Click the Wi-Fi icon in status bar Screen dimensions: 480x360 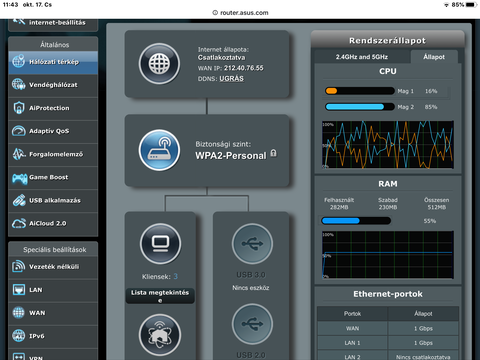(x=446, y=5)
